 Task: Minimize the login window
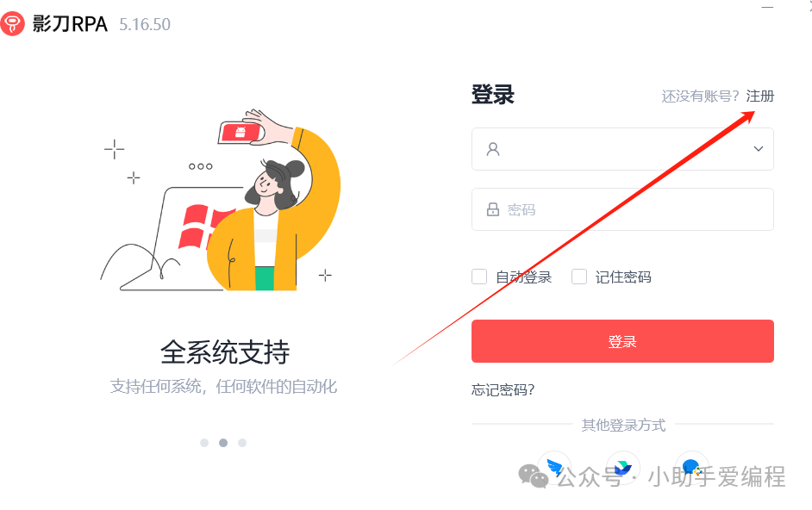767,7
